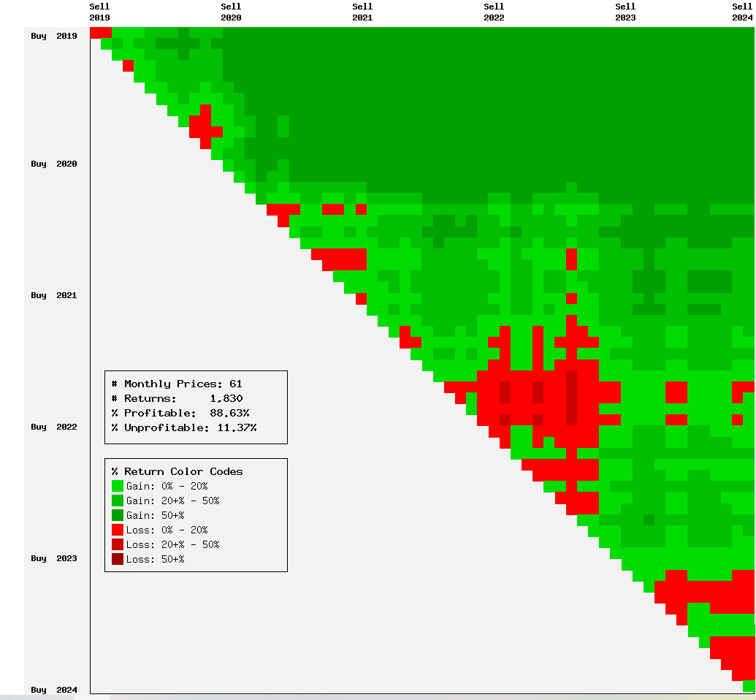The height and width of the screenshot is (700, 756).
Task: Click the 'Loss: 20+% - 50%' legend swatch
Action: [x=117, y=544]
